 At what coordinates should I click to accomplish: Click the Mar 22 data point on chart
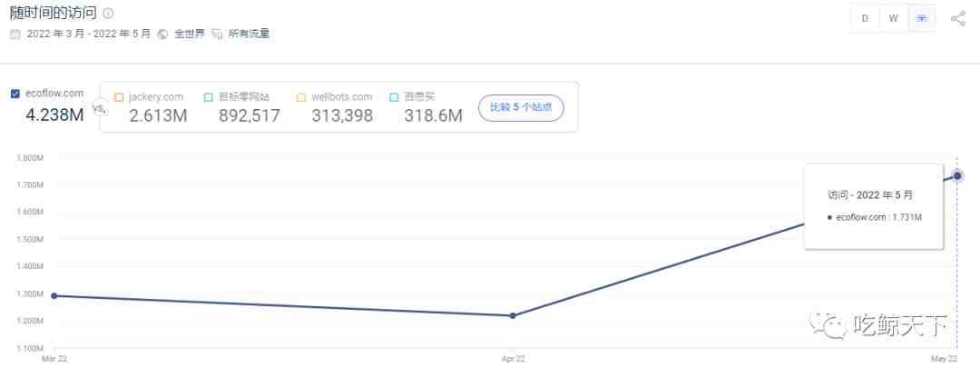click(x=54, y=295)
